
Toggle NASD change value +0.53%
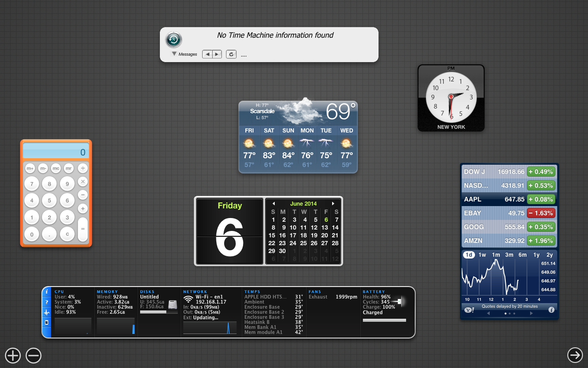click(x=541, y=185)
